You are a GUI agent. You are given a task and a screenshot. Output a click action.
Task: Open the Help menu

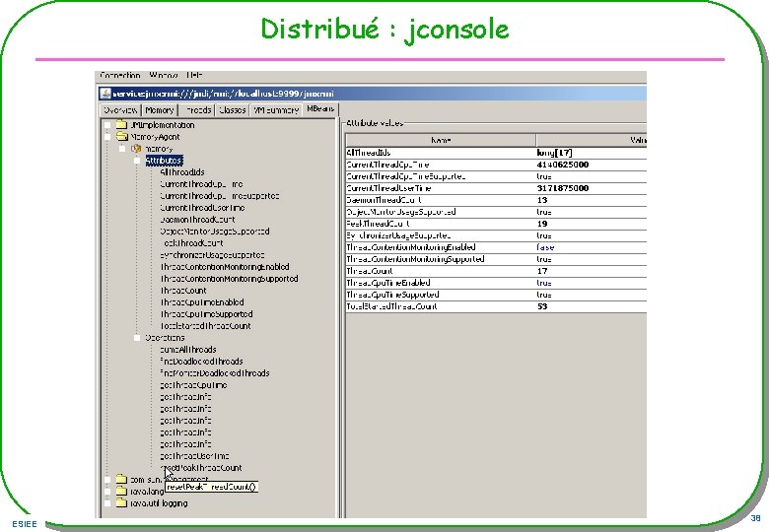click(194, 75)
